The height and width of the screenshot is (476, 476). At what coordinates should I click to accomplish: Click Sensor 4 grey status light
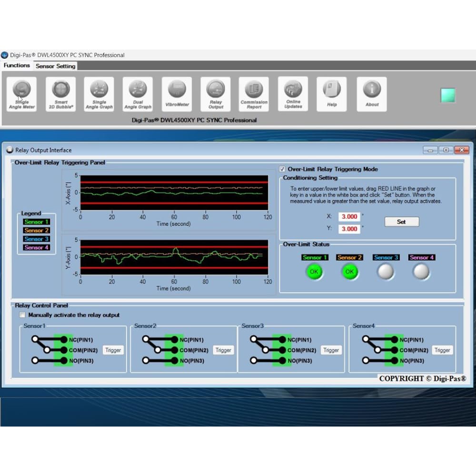point(421,272)
